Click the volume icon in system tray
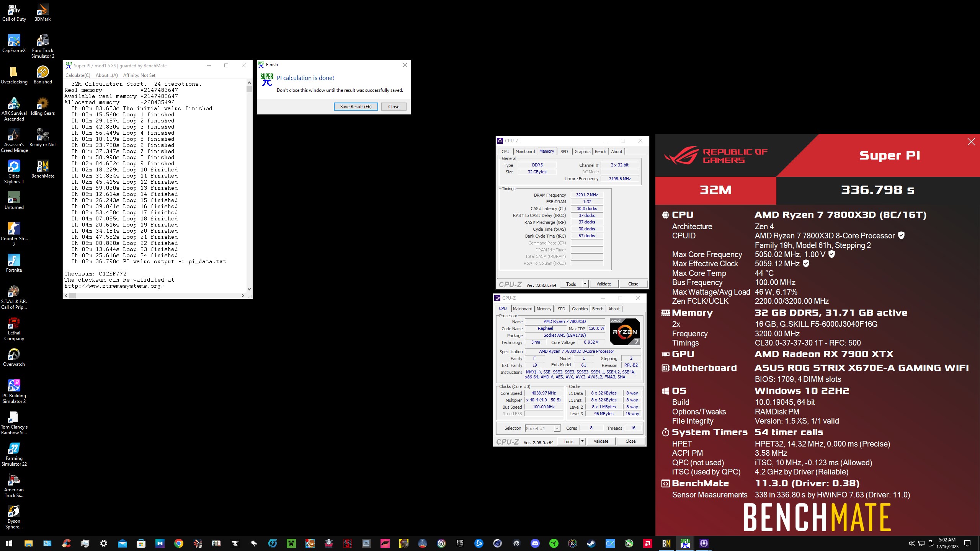980x551 pixels. (x=911, y=543)
